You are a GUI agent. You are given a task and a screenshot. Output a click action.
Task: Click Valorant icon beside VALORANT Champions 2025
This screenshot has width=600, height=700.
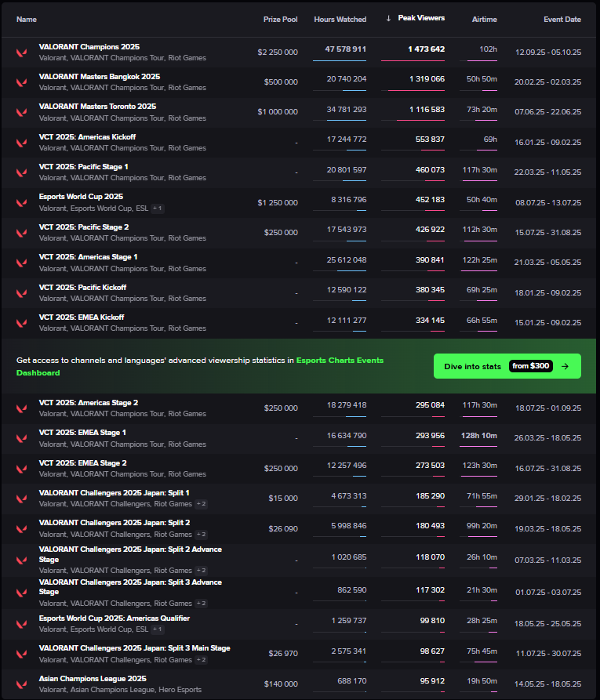pyautogui.click(x=21, y=53)
